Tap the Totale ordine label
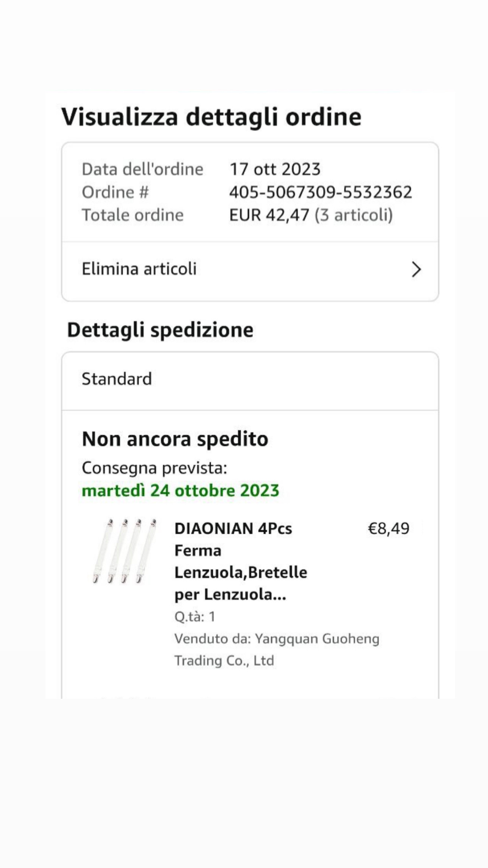 [133, 215]
